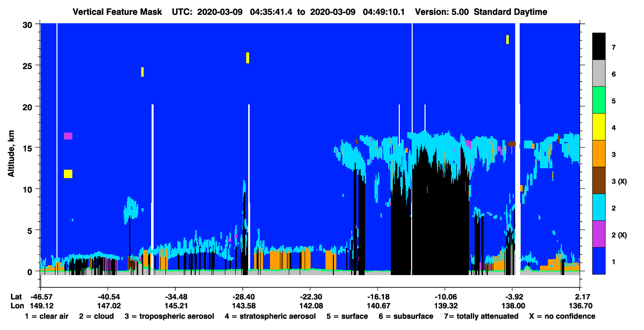
Task: Click the 'Standard Daytime' title text
Action: click(x=511, y=12)
